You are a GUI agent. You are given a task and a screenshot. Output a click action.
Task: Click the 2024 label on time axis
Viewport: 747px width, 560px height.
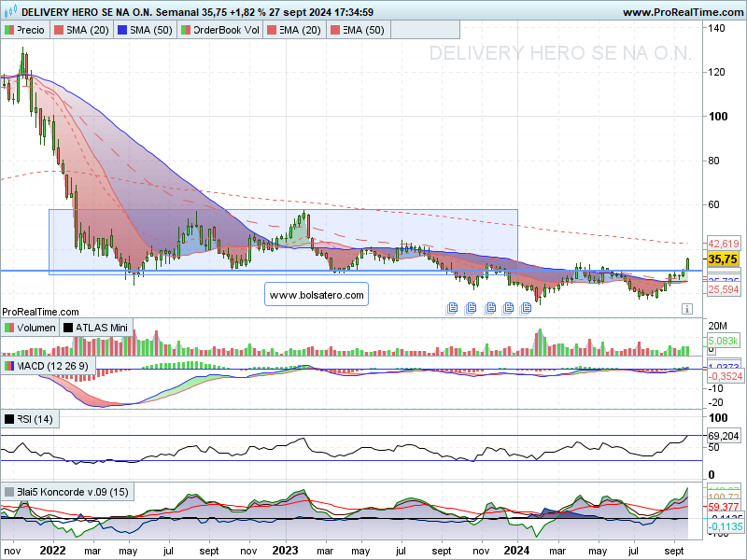coord(517,551)
